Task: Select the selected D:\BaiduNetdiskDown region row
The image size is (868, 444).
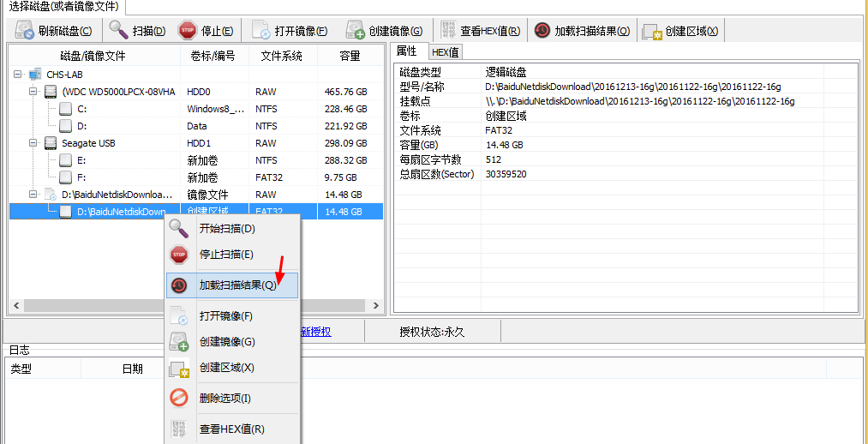Action: click(x=196, y=212)
